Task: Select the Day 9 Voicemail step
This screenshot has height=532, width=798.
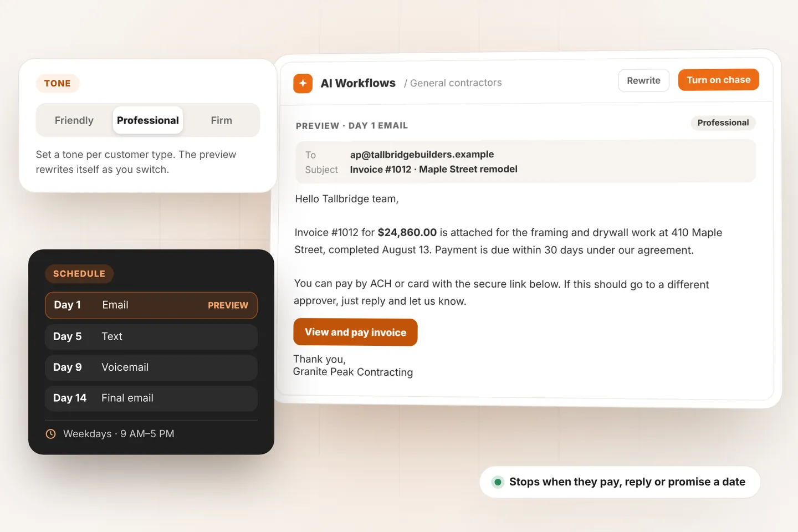Action: tap(151, 367)
